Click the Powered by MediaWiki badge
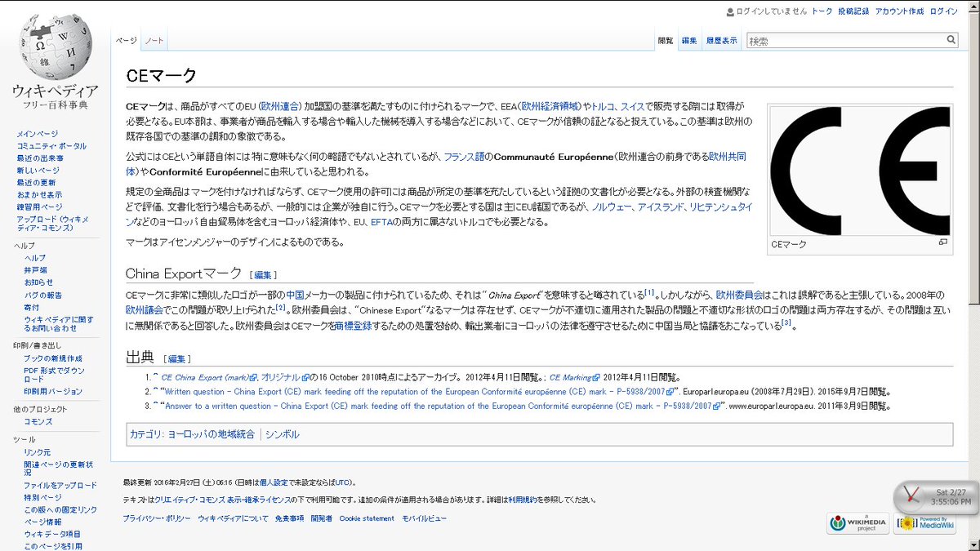 pos(924,524)
